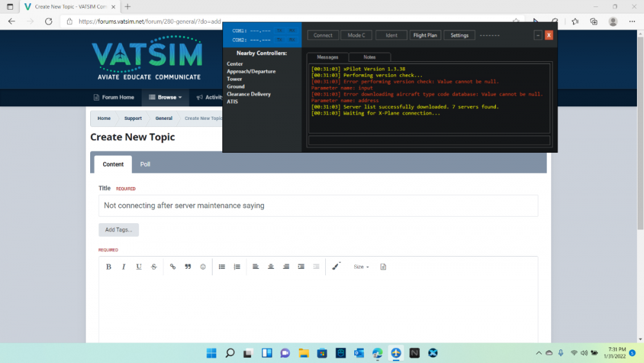Open File Explorer from taskbar
Screen dimensions: 644x363
point(303,353)
